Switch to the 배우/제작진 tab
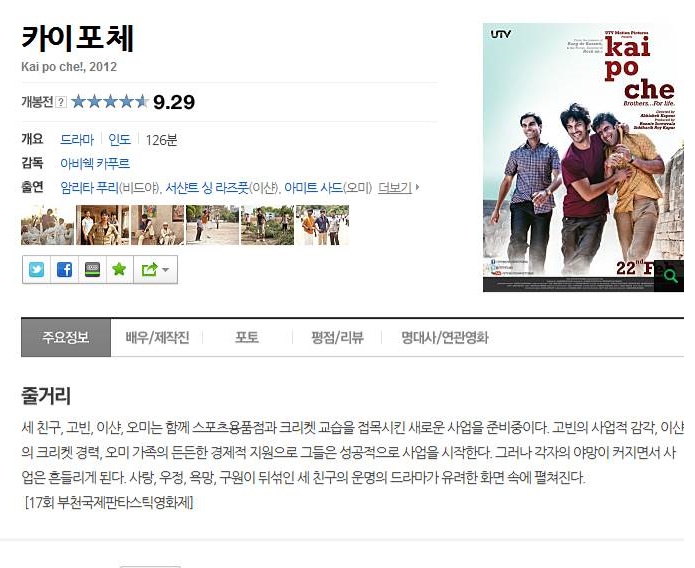The image size is (695, 568). [157, 337]
